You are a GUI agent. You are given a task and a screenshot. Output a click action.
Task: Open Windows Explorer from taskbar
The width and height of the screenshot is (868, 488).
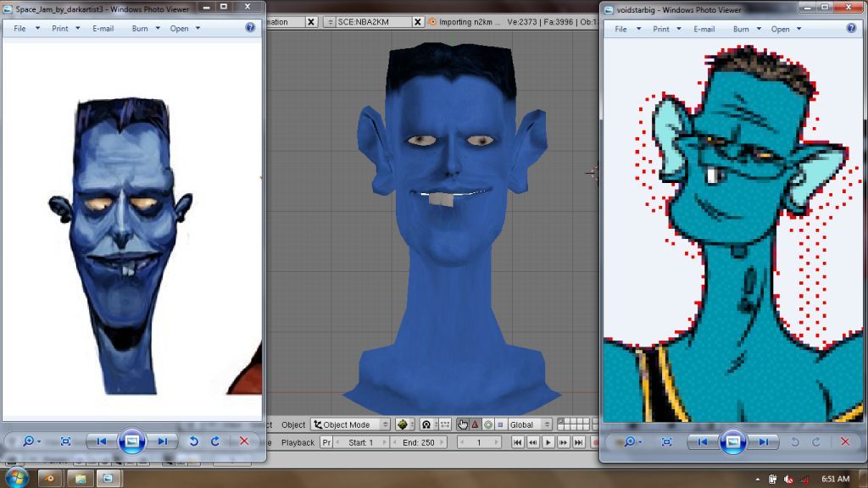(x=80, y=479)
